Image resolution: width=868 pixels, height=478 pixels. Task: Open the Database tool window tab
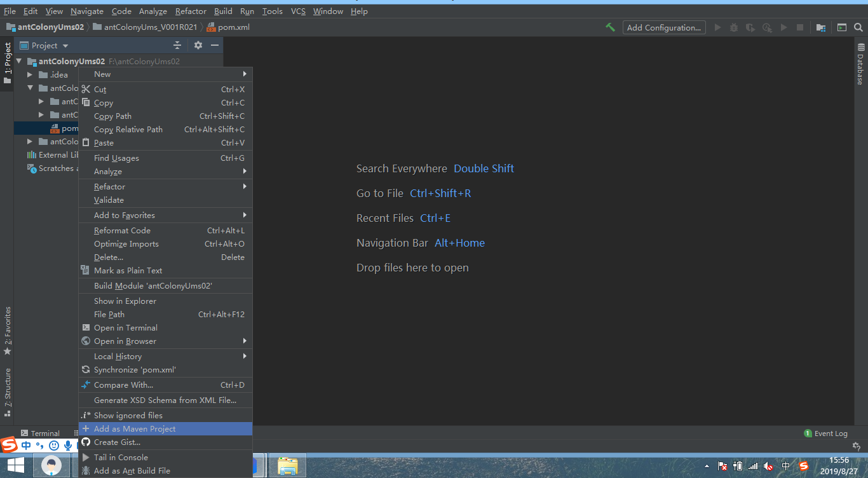pos(861,64)
